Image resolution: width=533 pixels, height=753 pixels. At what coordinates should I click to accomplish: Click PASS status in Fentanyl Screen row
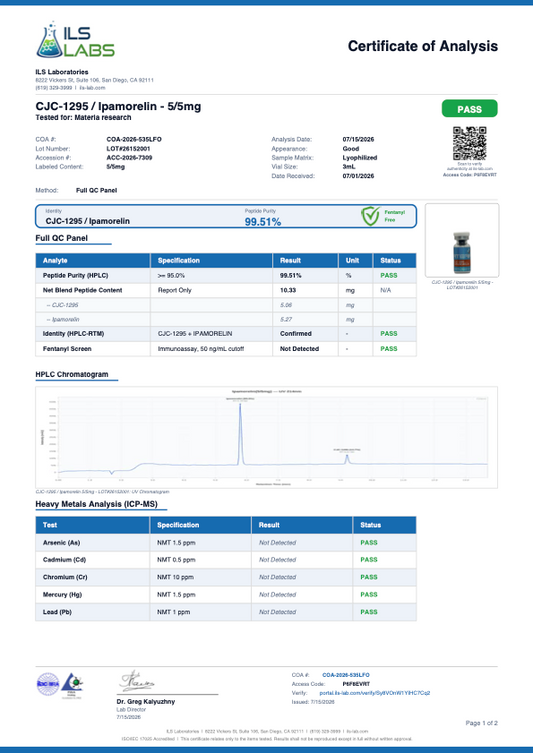tap(389, 349)
